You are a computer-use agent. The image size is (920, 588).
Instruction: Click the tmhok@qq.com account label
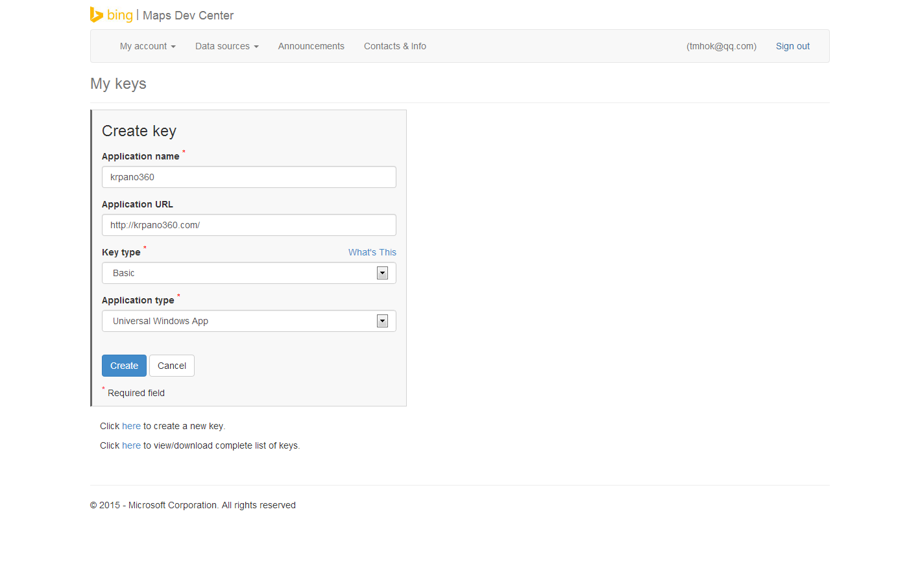click(x=721, y=46)
